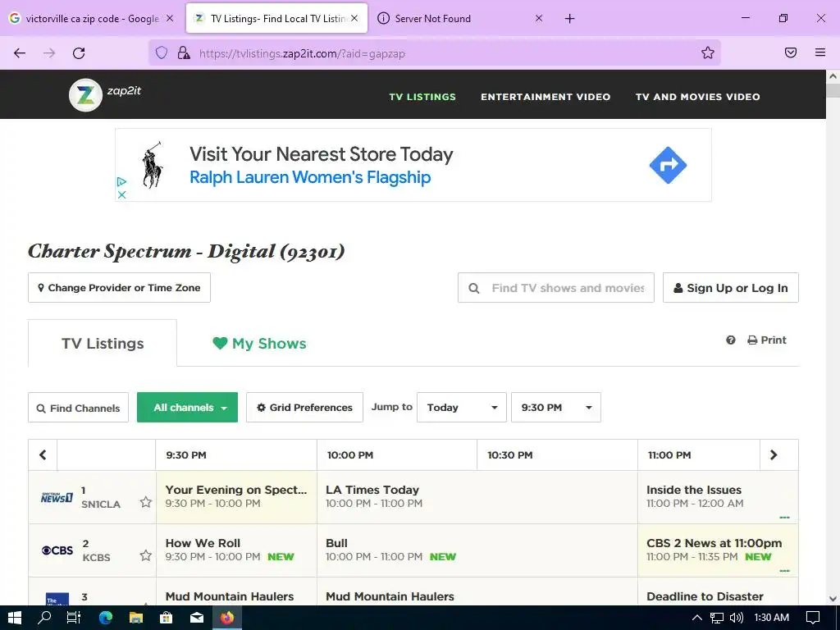This screenshot has height=630, width=840.
Task: Open the Firefox hamburger menu
Action: [820, 52]
